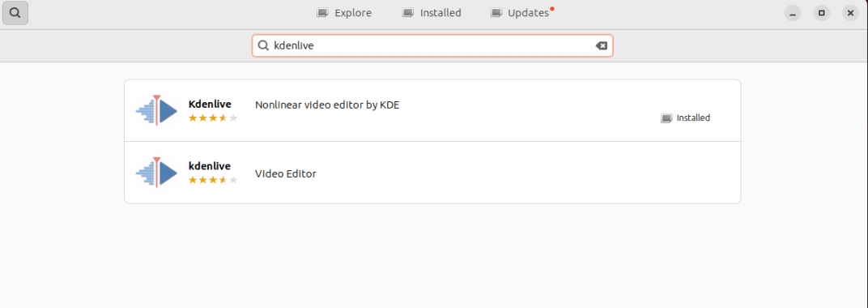Image resolution: width=868 pixels, height=308 pixels.
Task: Click inside the kdenlive search field
Action: pyautogui.click(x=432, y=46)
